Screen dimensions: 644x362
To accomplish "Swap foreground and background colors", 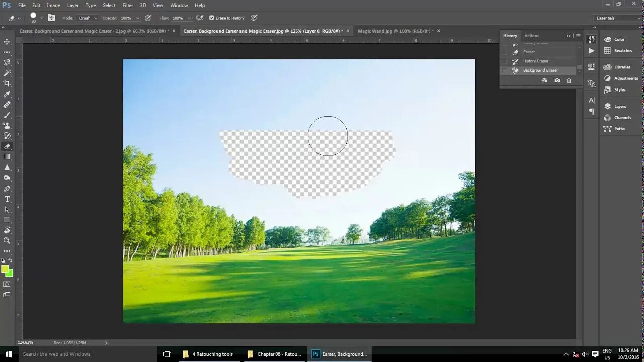I will [x=11, y=261].
